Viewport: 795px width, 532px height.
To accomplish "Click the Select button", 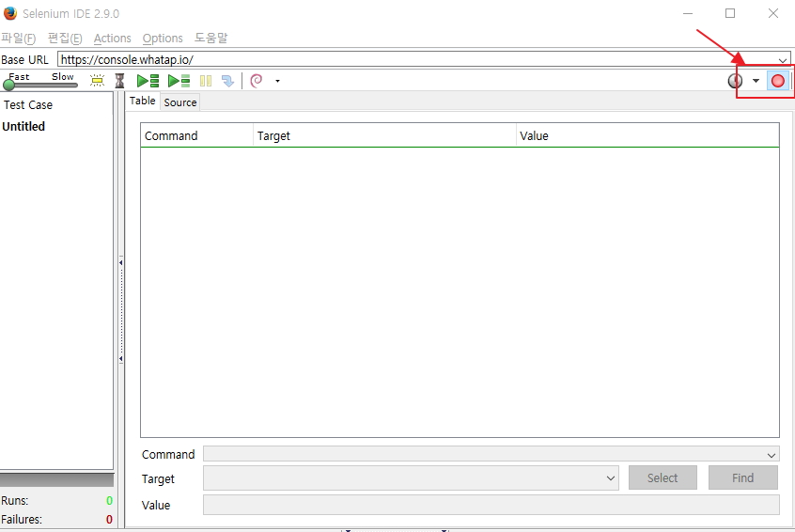I will point(662,477).
